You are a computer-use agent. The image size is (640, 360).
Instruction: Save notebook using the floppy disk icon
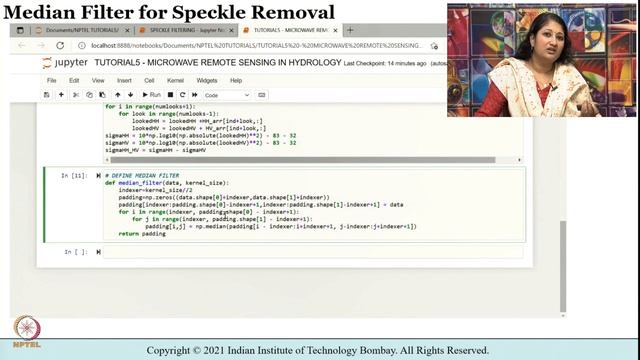[47, 95]
